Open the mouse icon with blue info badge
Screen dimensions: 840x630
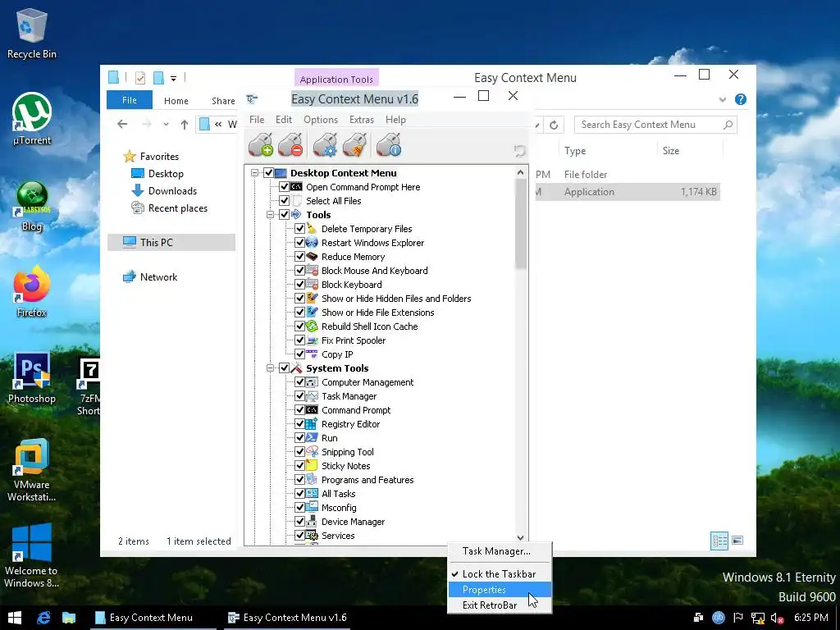coord(389,144)
